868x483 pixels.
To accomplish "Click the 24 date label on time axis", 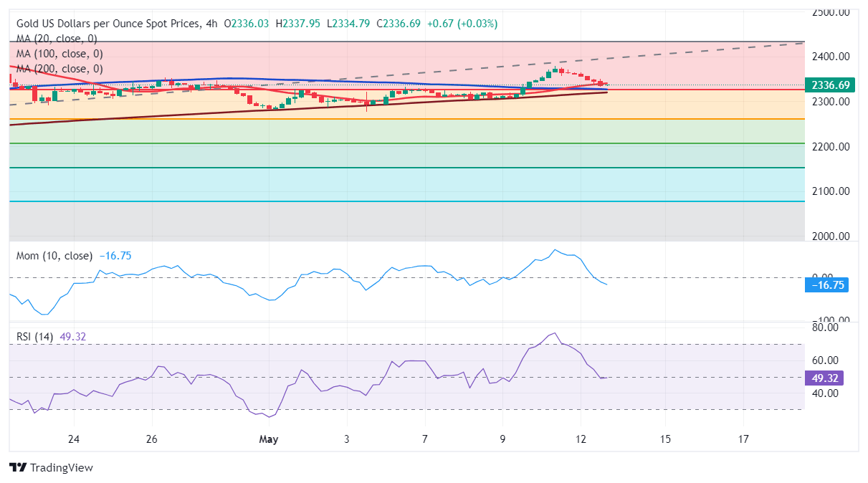I will coord(73,439).
